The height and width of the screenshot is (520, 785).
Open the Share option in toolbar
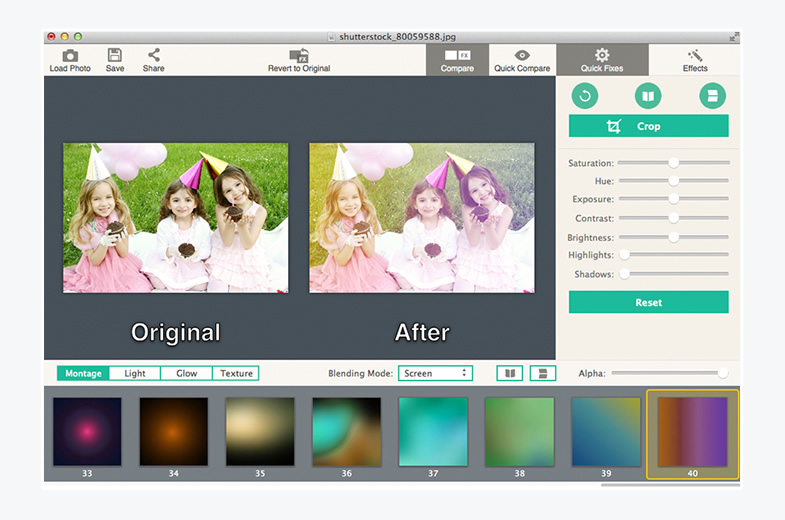(153, 56)
